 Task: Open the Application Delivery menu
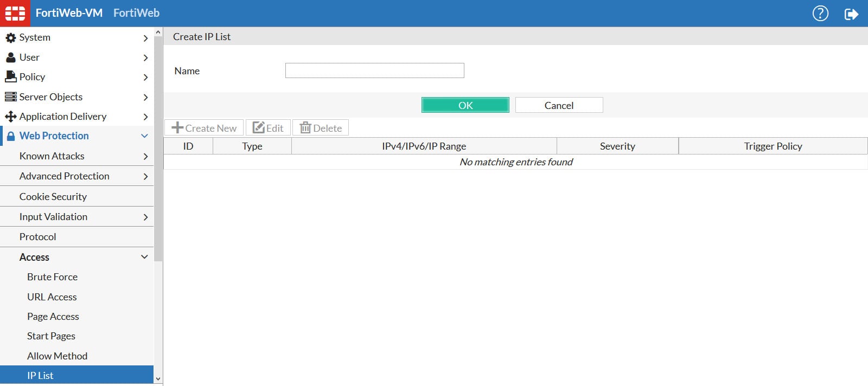(x=77, y=117)
